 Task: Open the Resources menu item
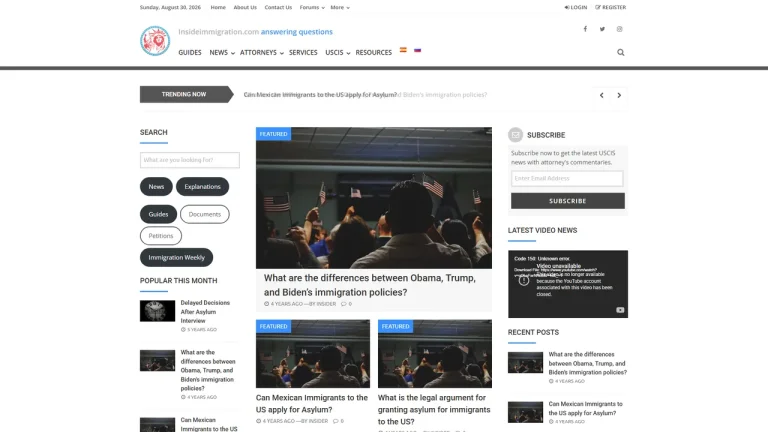tap(373, 52)
